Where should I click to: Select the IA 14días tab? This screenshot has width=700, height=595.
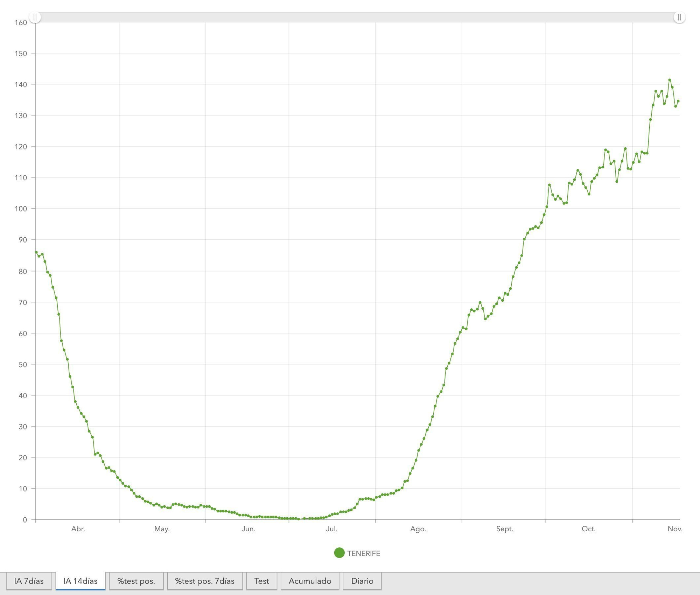point(80,581)
